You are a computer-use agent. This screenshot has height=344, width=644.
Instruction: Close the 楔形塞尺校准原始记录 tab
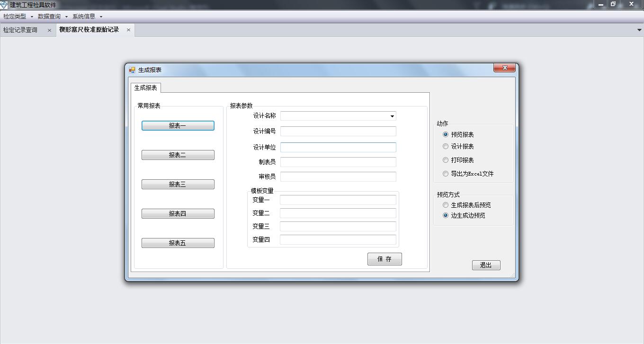click(128, 30)
